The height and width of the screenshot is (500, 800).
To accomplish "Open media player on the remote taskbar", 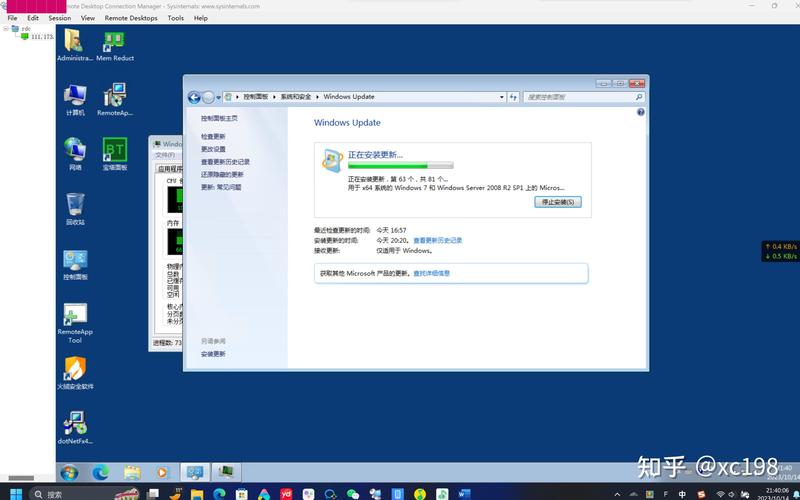I will click(162, 472).
